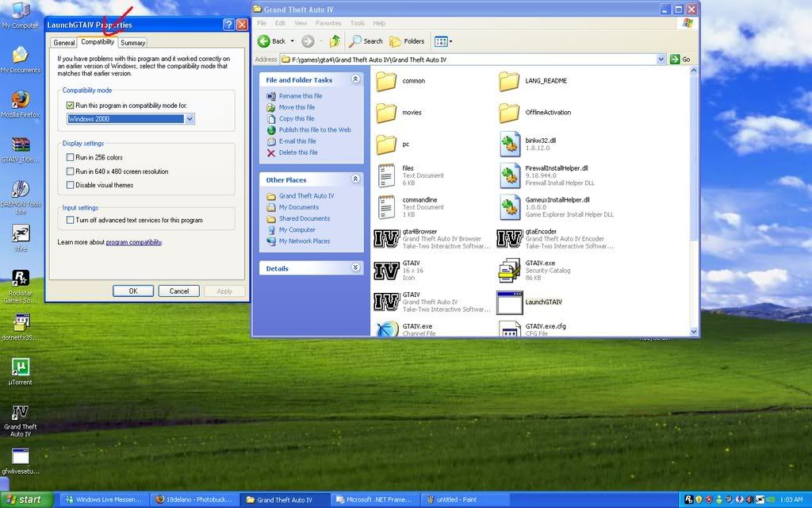The width and height of the screenshot is (812, 508).
Task: Select the files text document icon
Action: pyautogui.click(x=386, y=175)
